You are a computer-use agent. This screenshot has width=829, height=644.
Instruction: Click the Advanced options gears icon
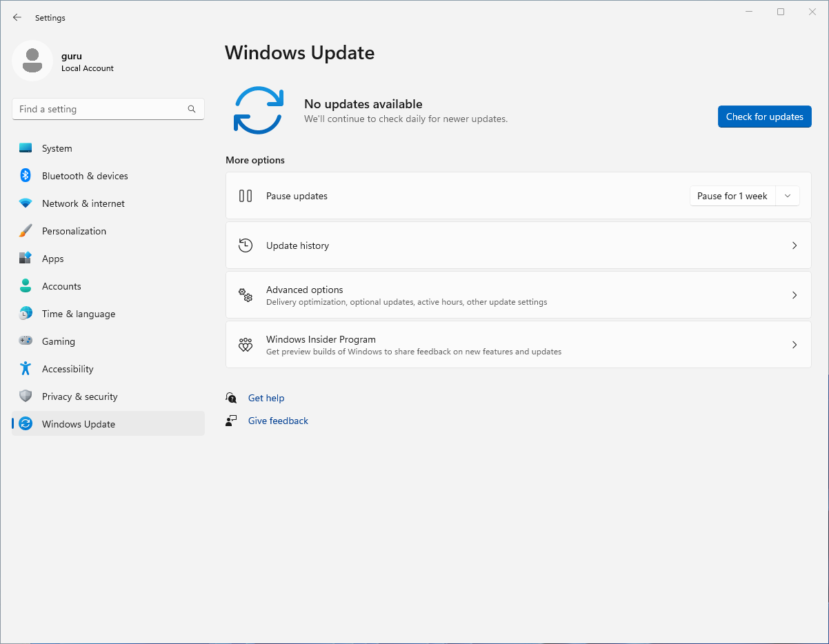[x=246, y=295]
